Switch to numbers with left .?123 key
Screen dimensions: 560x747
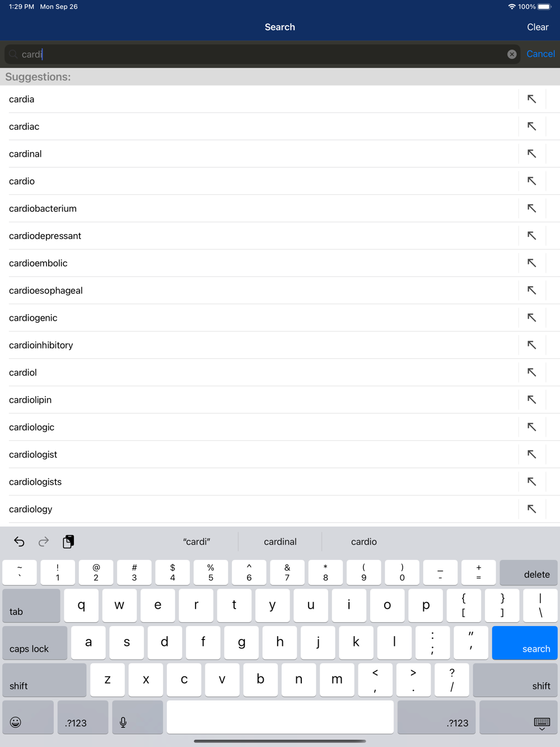83,717
